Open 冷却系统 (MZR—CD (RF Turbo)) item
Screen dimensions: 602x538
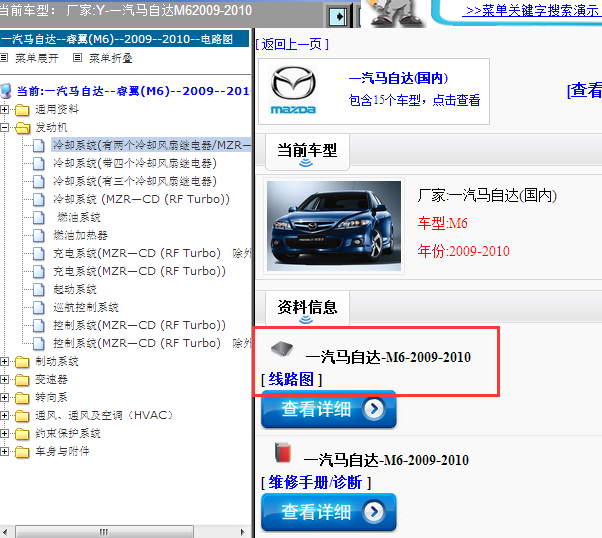pyautogui.click(x=141, y=199)
